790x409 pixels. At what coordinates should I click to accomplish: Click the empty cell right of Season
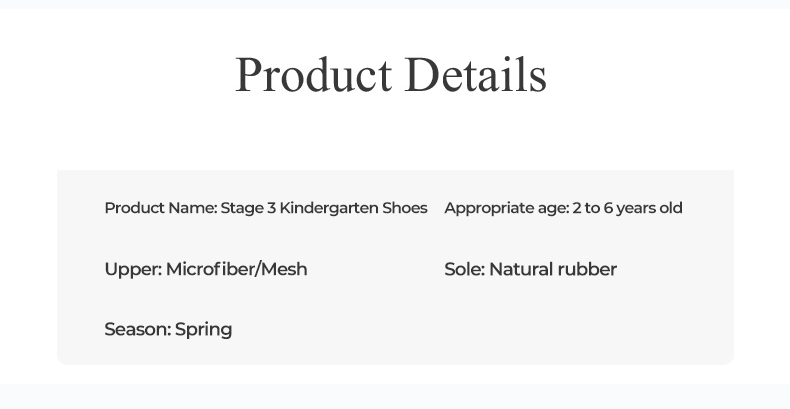click(x=560, y=329)
